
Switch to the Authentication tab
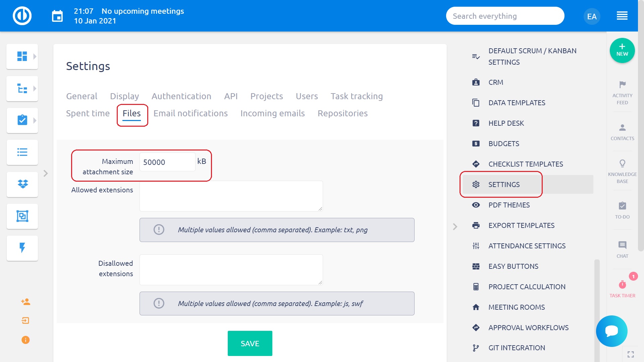coord(181,96)
